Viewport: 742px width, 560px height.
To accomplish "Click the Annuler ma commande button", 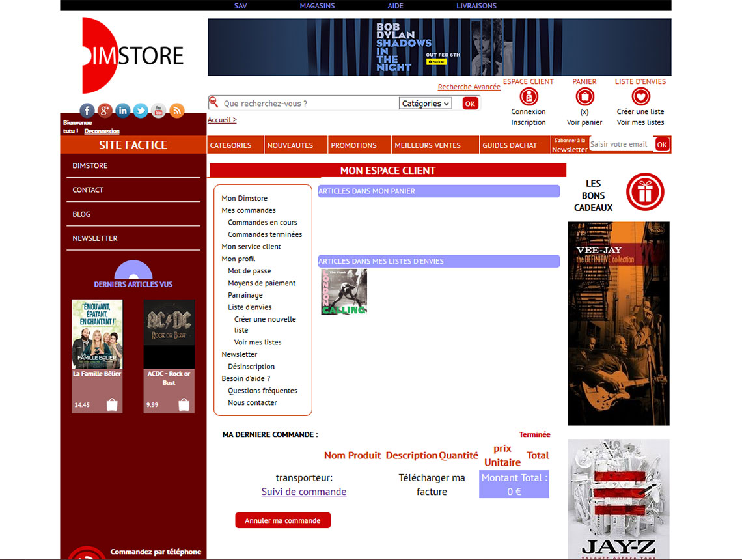I will pyautogui.click(x=282, y=520).
